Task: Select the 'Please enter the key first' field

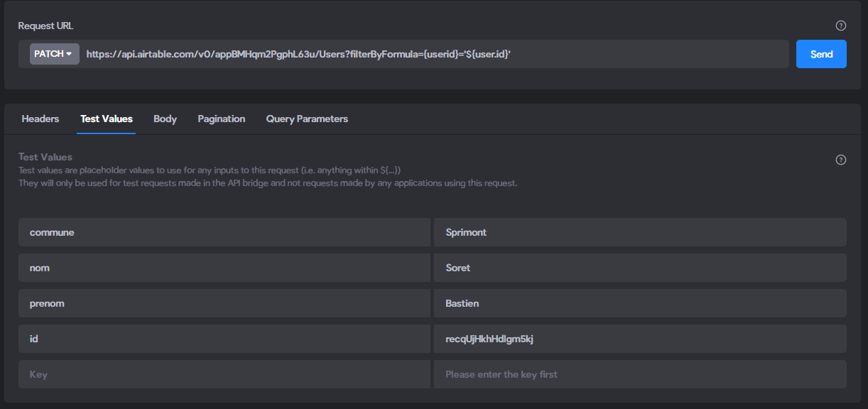Action: click(640, 374)
